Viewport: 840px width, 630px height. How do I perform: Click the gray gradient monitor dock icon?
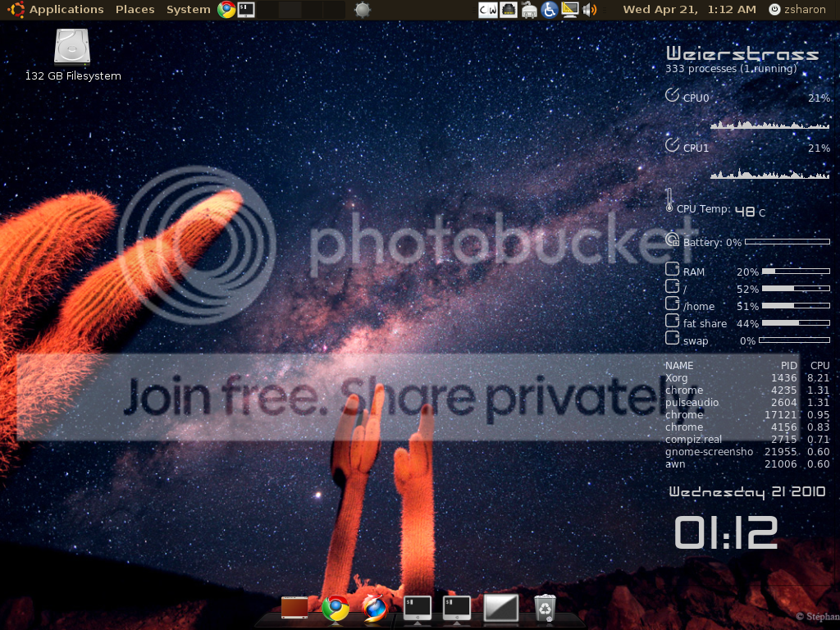pyautogui.click(x=501, y=608)
